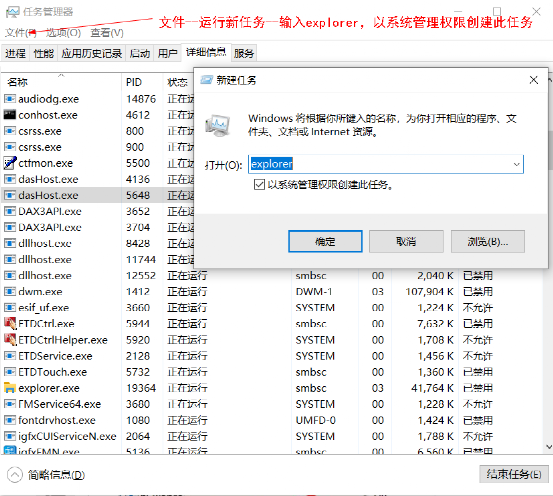Sort by the PID column header
The width and height of the screenshot is (553, 496).
[x=142, y=82]
